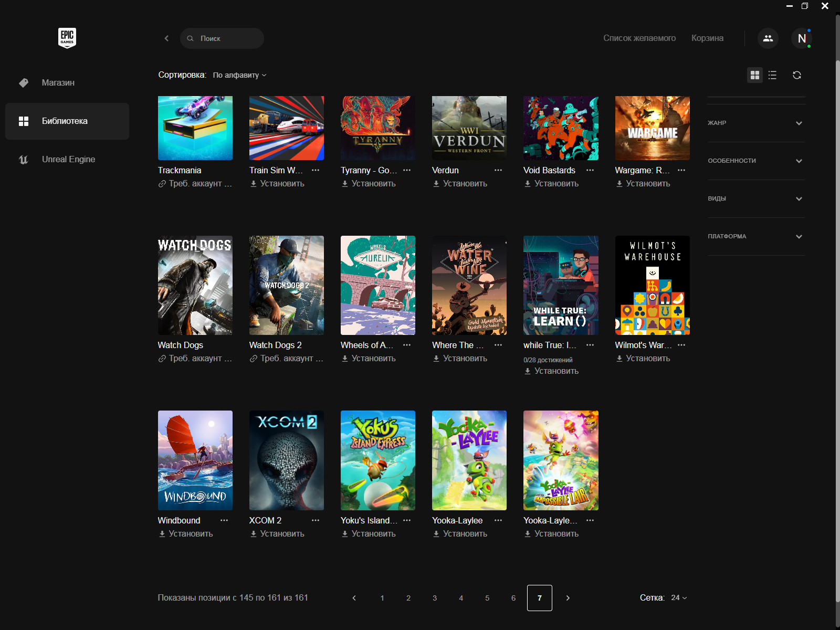Open three-dot menu for Void Bastards

(590, 170)
